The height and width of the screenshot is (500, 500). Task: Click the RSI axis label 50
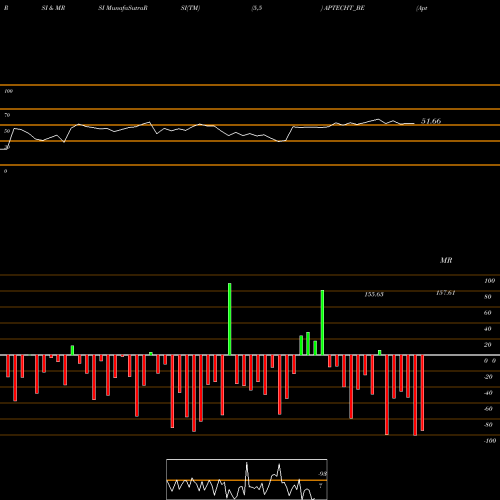[7, 131]
